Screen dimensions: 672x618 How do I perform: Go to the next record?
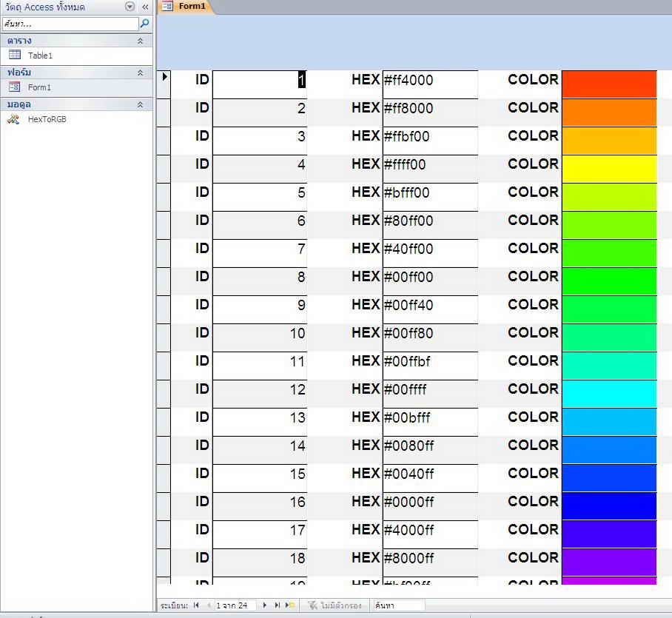click(x=264, y=605)
